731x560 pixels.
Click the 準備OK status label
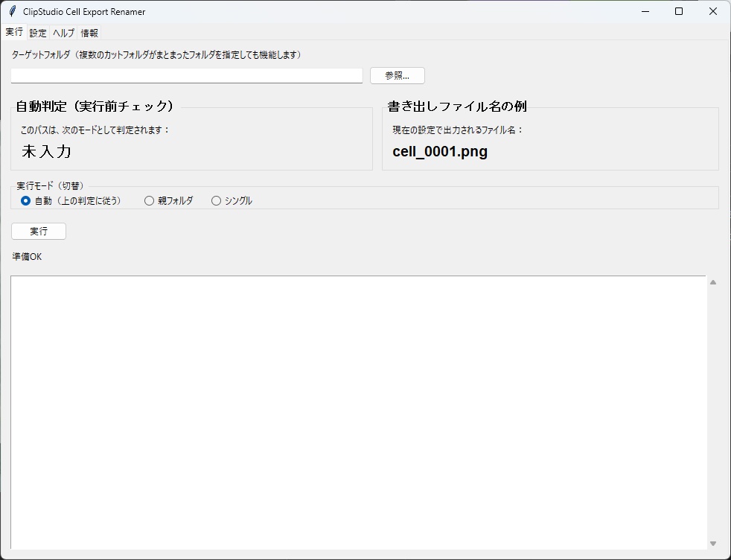pos(27,256)
